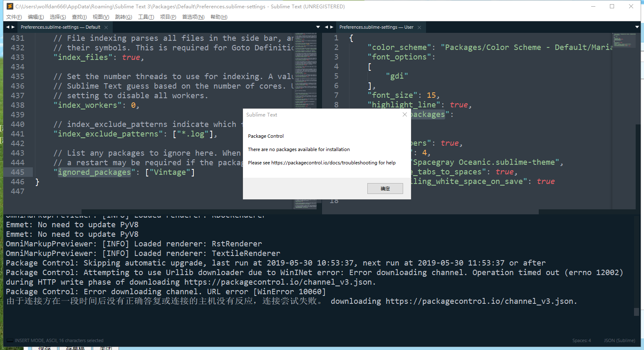
Task: Open the 工具(T) menu
Action: [146, 17]
